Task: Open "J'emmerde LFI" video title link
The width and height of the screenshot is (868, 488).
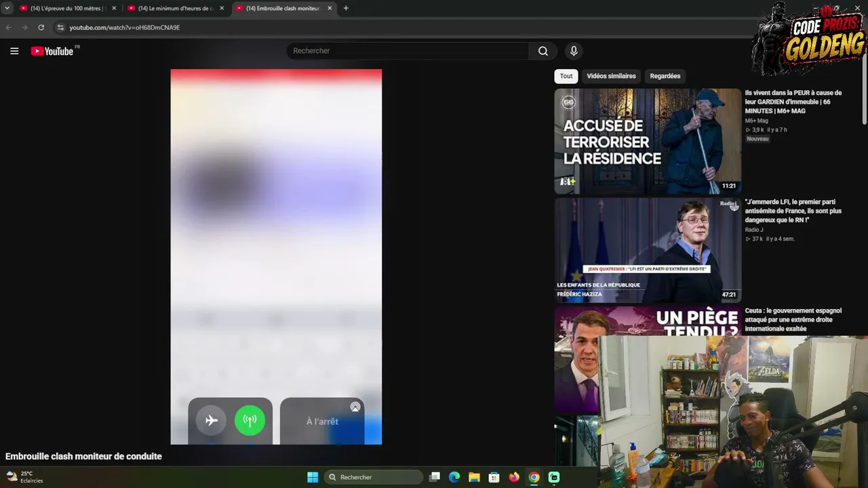Action: pos(793,211)
